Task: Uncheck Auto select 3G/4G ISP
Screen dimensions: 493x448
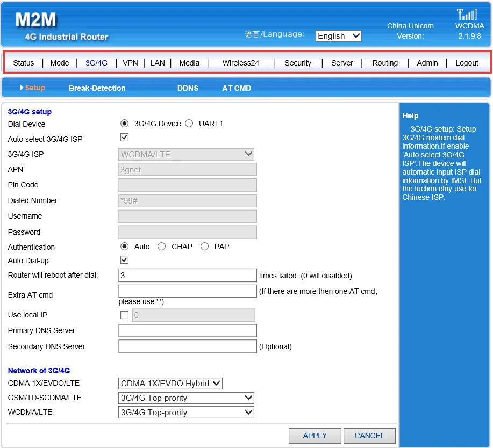Action: tap(124, 138)
